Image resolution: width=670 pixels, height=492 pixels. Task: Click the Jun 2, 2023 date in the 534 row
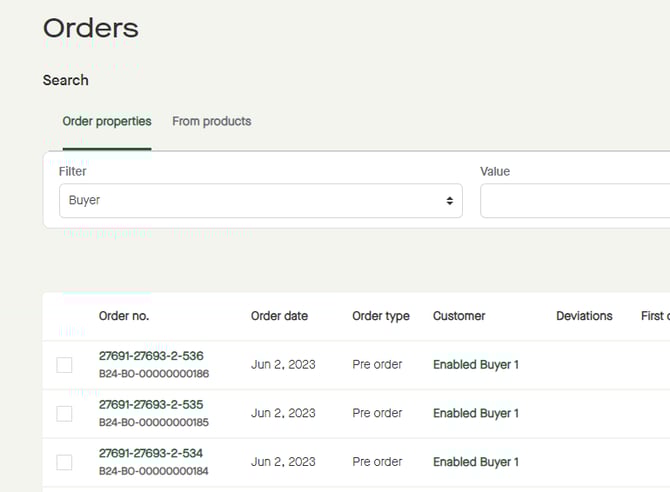coord(283,462)
